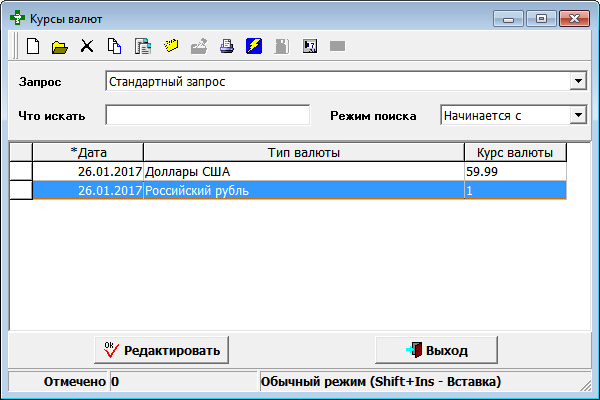This screenshot has width=600, height=400.
Task: Click the Отмечено count in status bar
Action: [183, 381]
